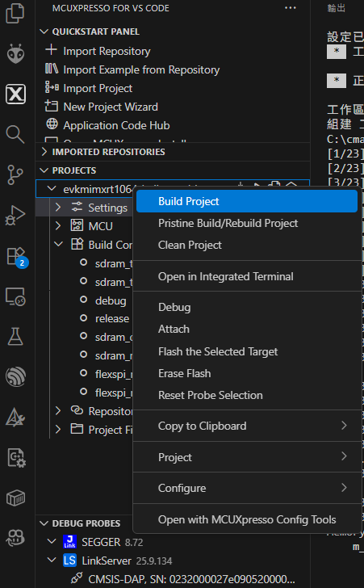The width and height of the screenshot is (364, 588).
Task: Choose Attach from context menu
Action: [247, 329]
